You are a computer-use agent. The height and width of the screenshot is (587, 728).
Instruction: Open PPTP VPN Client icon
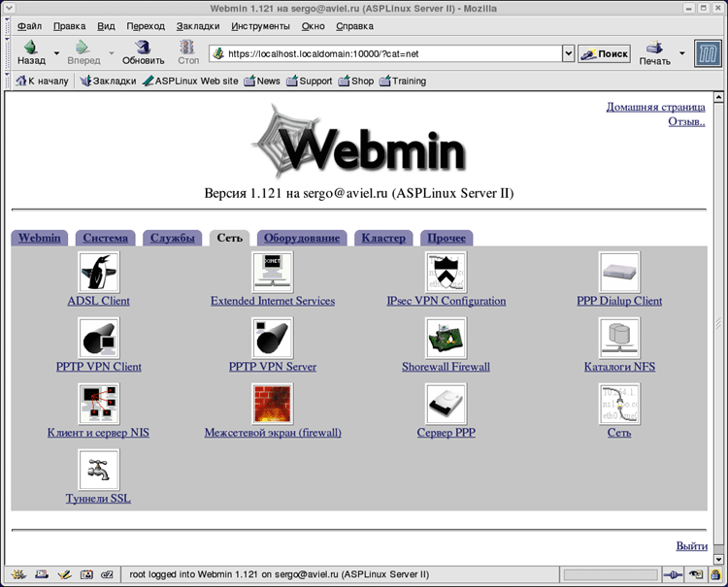point(98,338)
